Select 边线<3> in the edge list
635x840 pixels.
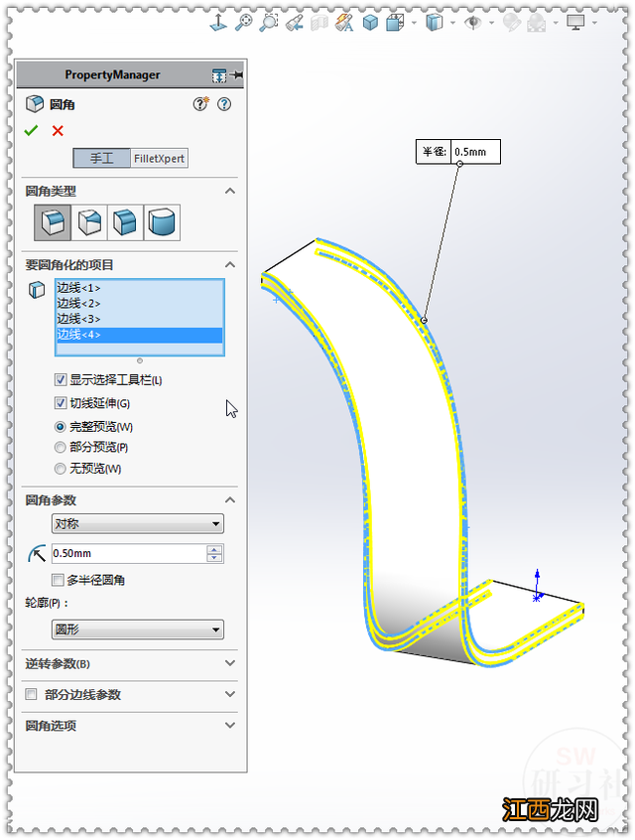coord(139,320)
